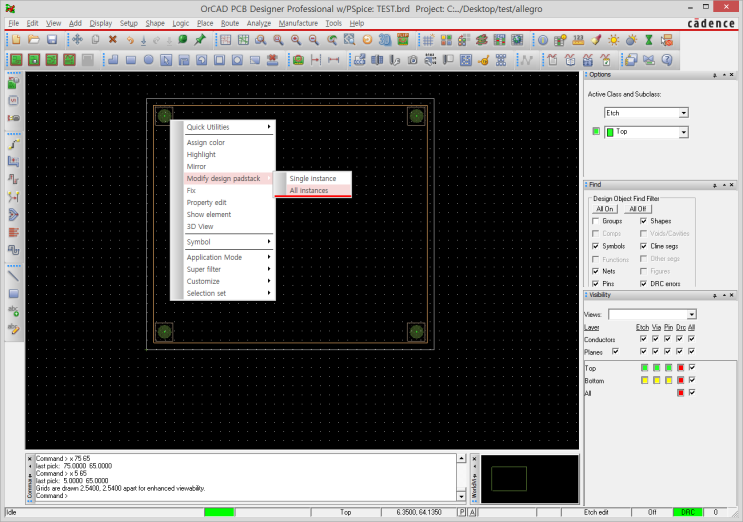Click the red X Delete icon
The height and width of the screenshot is (522, 743).
112,39
